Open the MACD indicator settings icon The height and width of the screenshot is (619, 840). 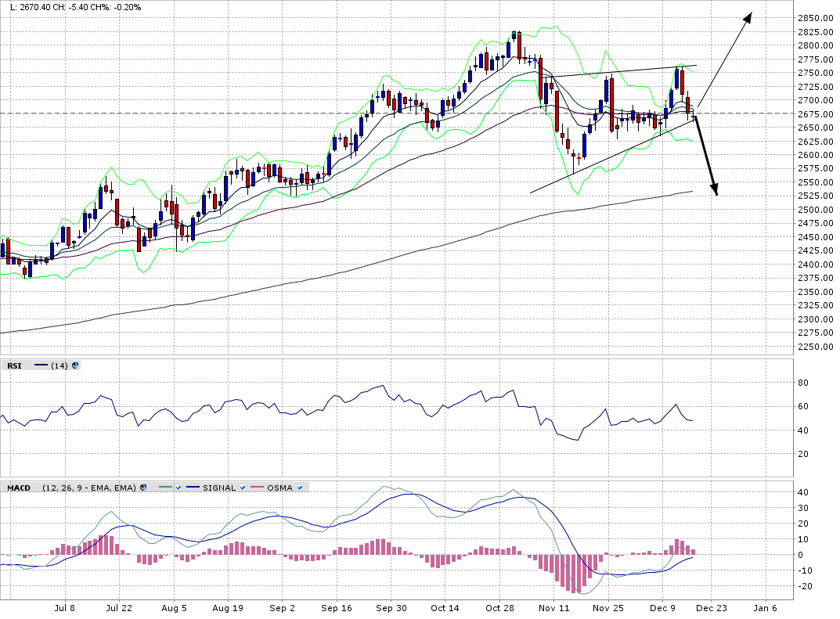[142, 488]
